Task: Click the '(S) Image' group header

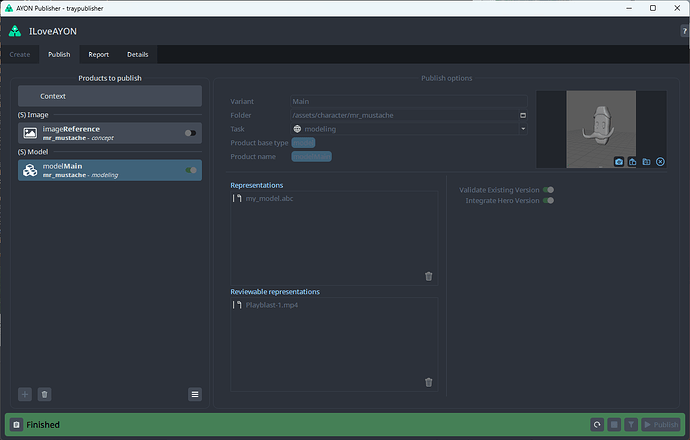Action: [33, 115]
